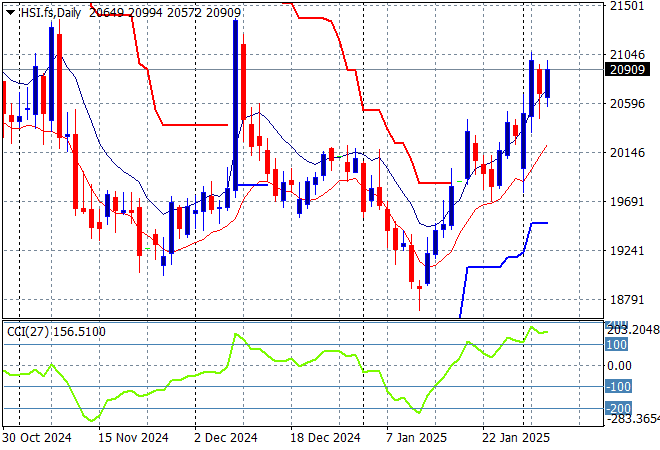Select the 20146 level on price axis
Image resolution: width=660 pixels, height=450 pixels.
click(x=630, y=153)
